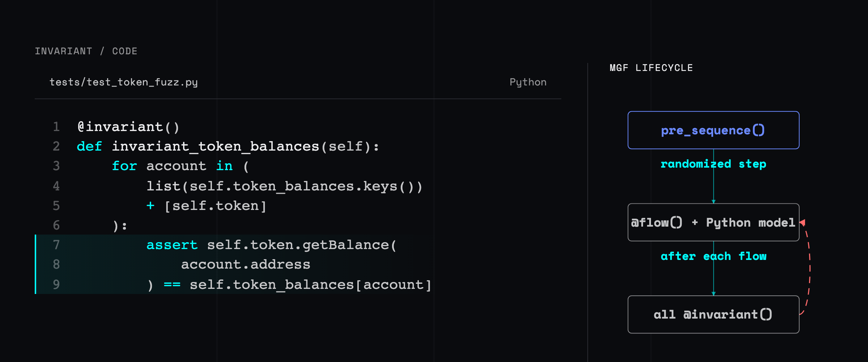This screenshot has height=362, width=868.
Task: Click self.token_balances[account] on line 9
Action: [311, 285]
